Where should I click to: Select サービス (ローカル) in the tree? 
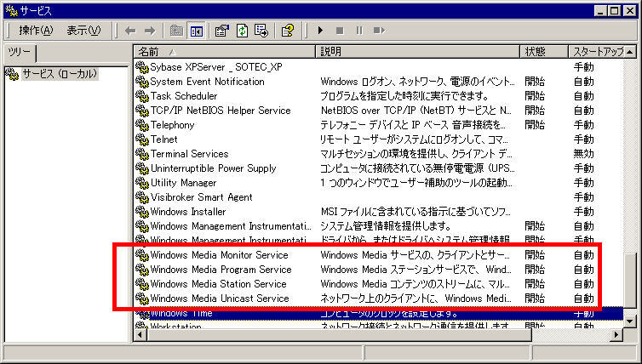[60, 74]
